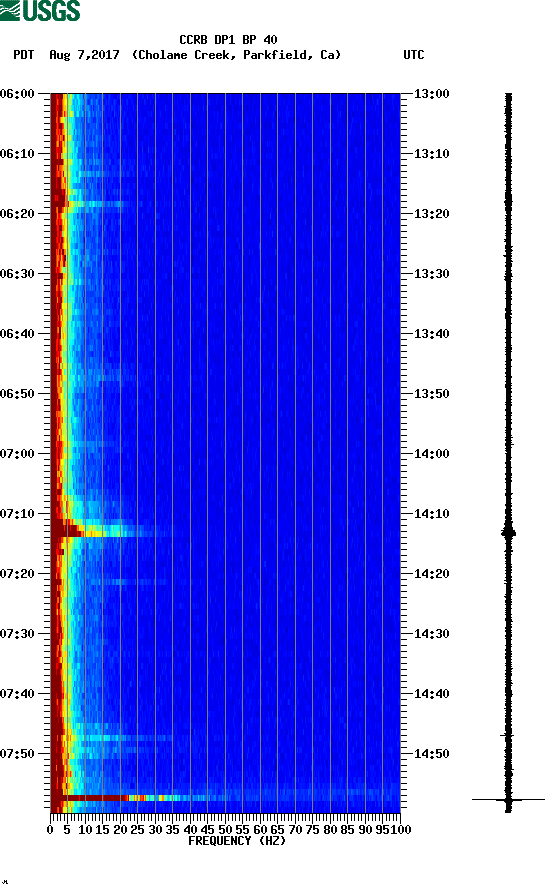Click the 07:50 PDT time label
The image size is (552, 893).
(18, 753)
